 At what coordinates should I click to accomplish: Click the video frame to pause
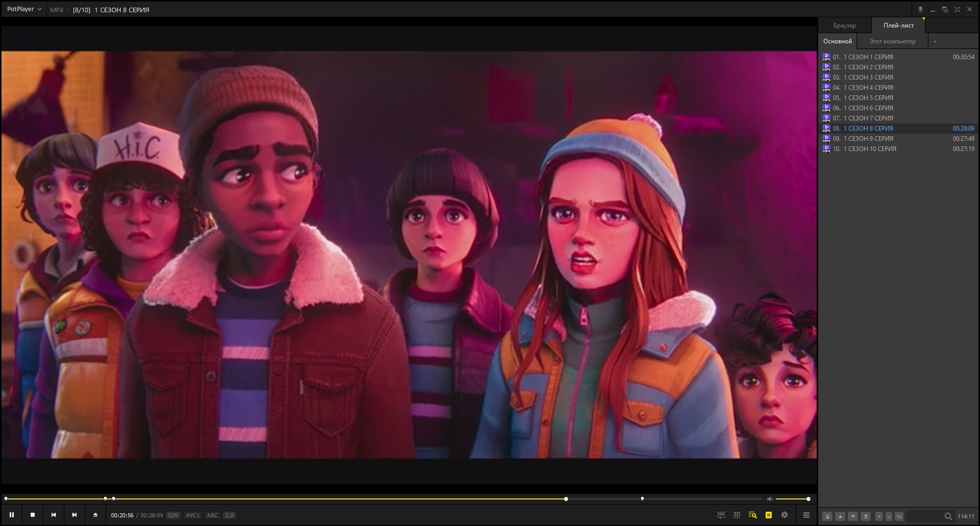point(409,254)
